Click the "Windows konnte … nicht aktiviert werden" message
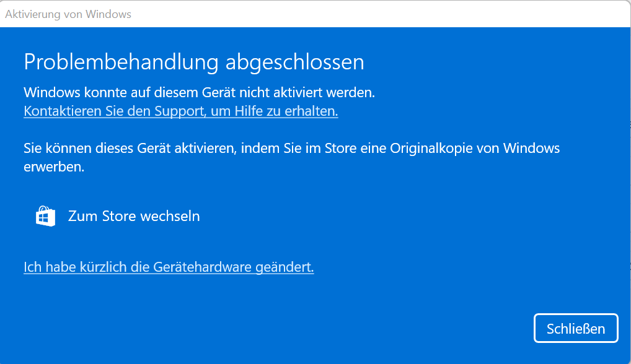631x364 pixels. pos(199,92)
